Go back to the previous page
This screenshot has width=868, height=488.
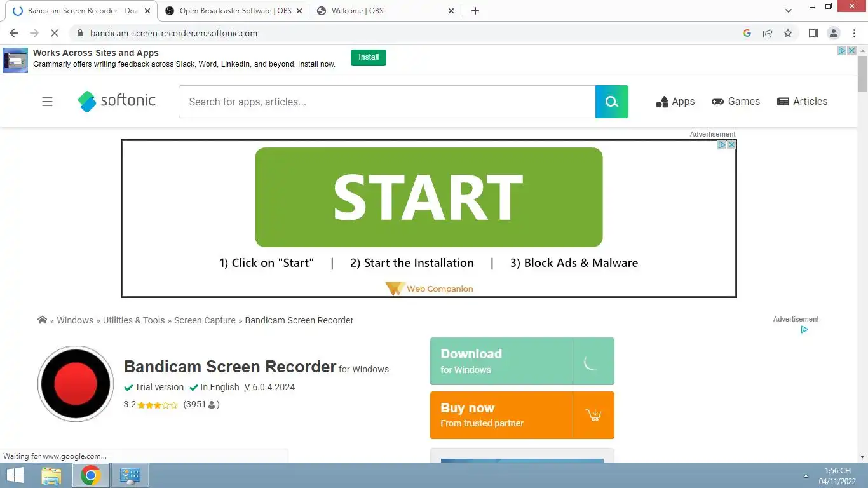pos(14,33)
